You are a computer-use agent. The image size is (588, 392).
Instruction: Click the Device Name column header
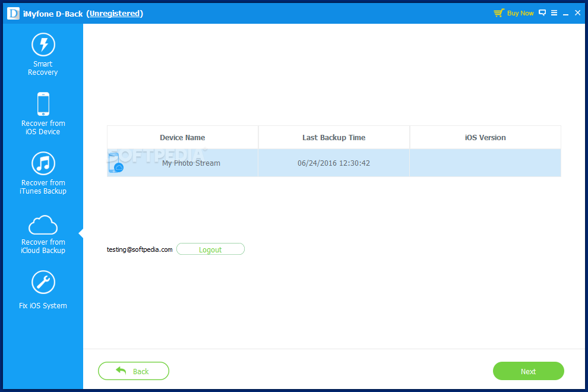[182, 137]
